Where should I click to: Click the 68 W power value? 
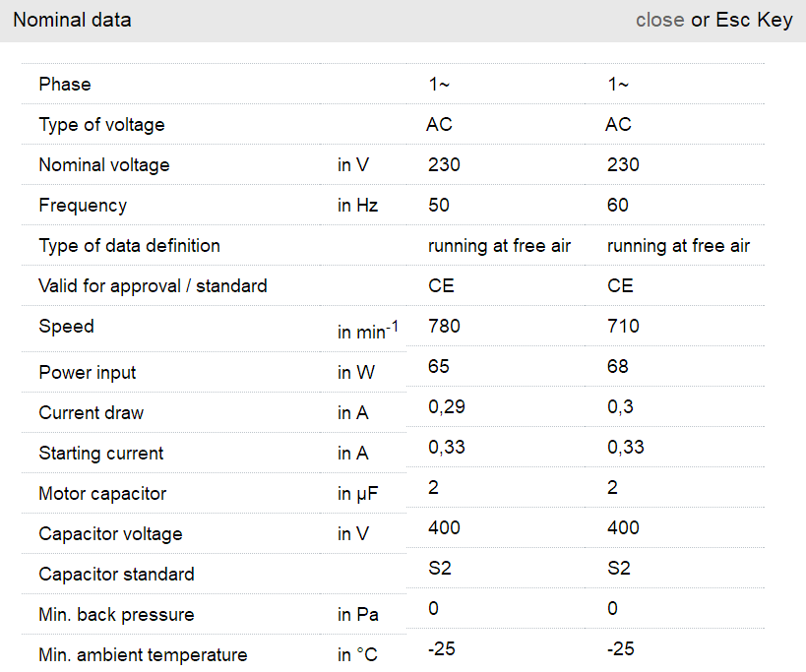(618, 366)
